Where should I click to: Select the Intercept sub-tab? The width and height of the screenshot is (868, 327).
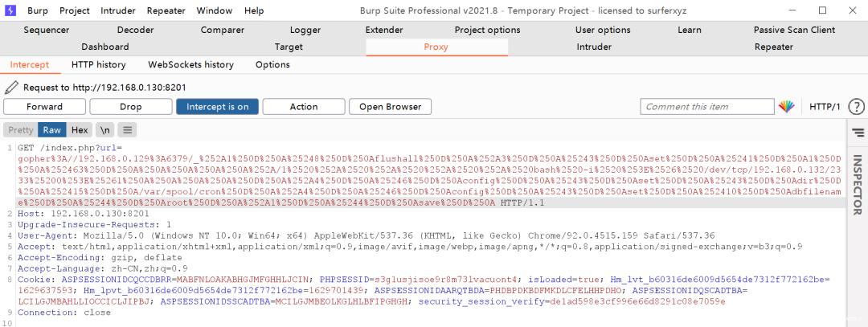pyautogui.click(x=30, y=65)
